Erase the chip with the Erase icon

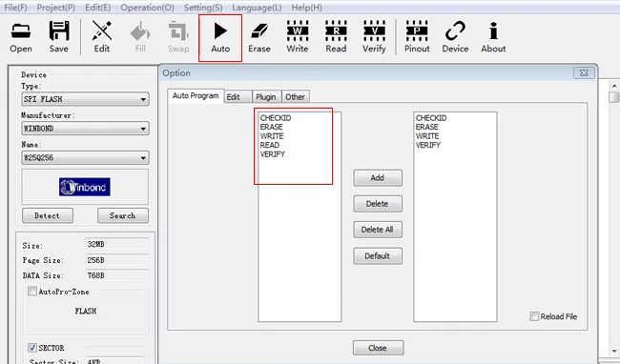click(259, 37)
